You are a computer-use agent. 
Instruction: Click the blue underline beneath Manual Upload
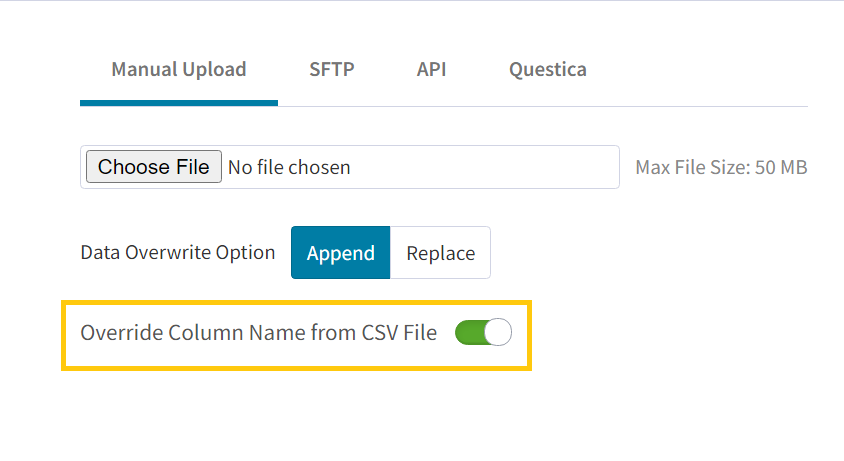click(x=178, y=102)
